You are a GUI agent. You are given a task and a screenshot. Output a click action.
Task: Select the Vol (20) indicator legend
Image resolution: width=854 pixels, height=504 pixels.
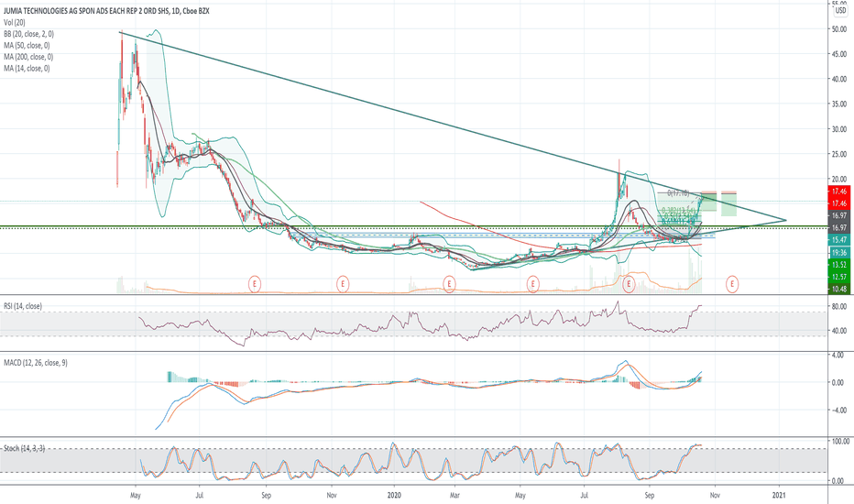14,22
